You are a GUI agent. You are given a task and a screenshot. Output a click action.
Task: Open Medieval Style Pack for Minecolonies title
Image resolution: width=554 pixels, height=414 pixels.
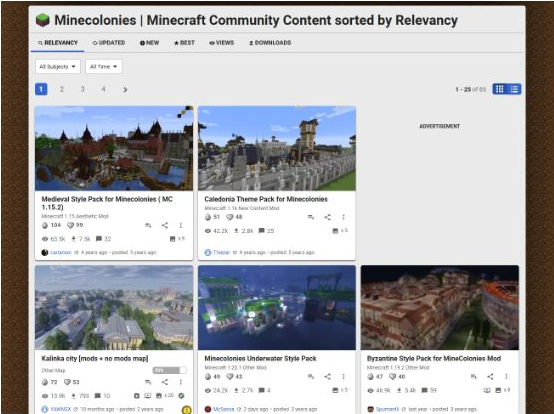point(107,203)
